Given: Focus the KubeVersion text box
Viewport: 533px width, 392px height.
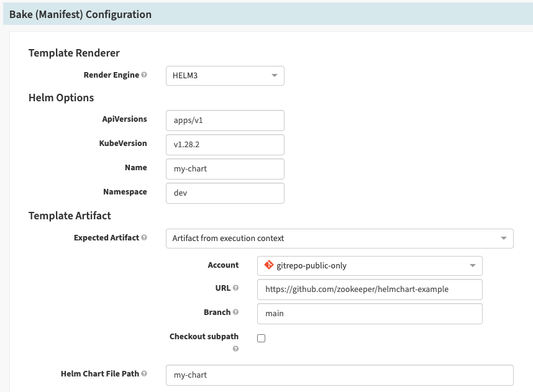Looking at the screenshot, I should (224, 145).
